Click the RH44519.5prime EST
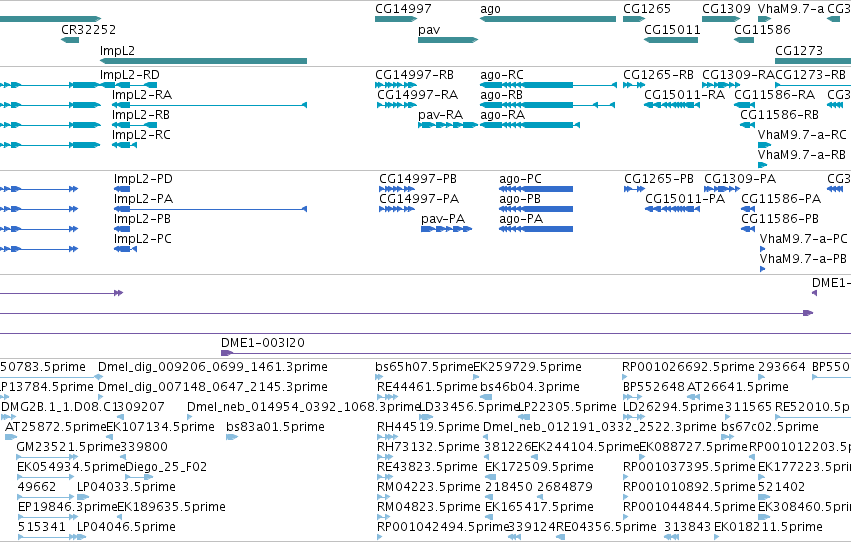Screen dimensions: 851x542 (388, 437)
